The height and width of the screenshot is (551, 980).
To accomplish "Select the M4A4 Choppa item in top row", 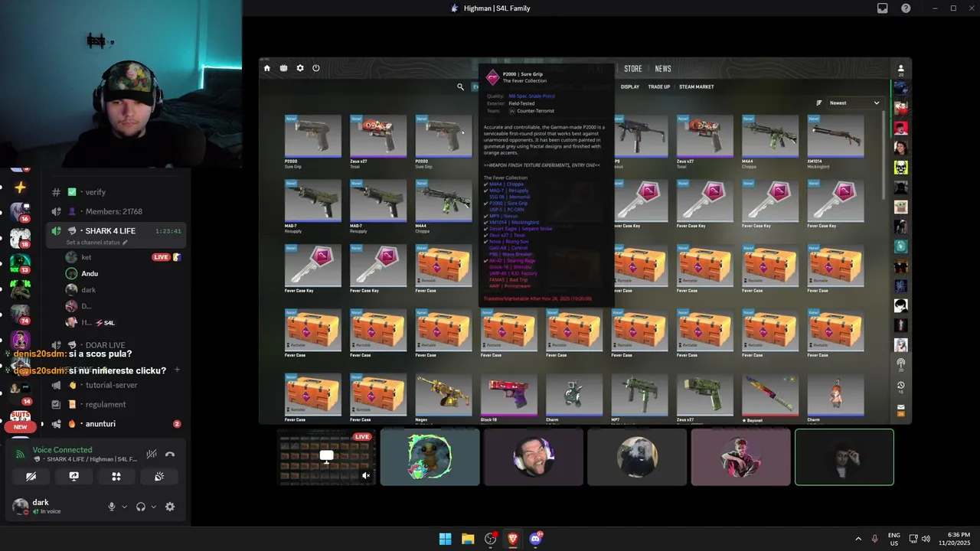I will [x=770, y=141].
